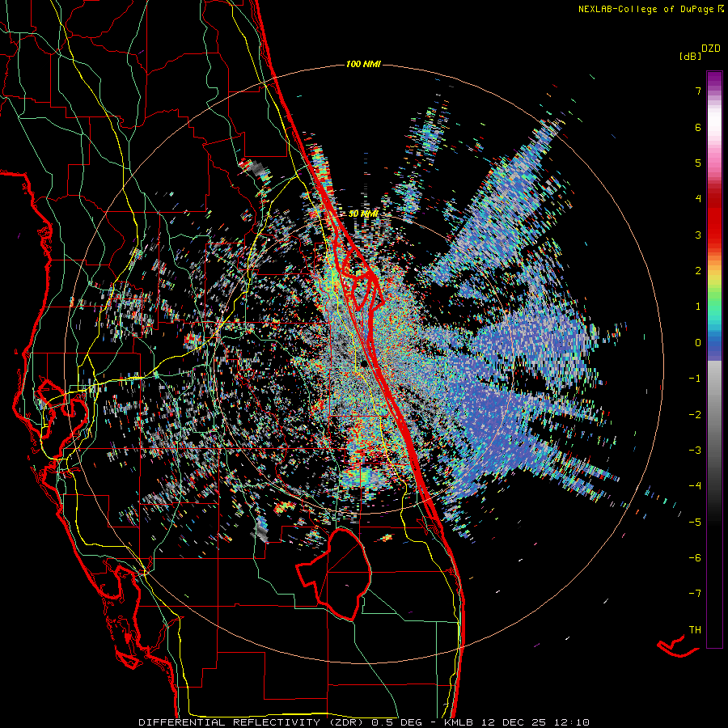
Task: Click the -3 value on color scale
Action: point(695,451)
